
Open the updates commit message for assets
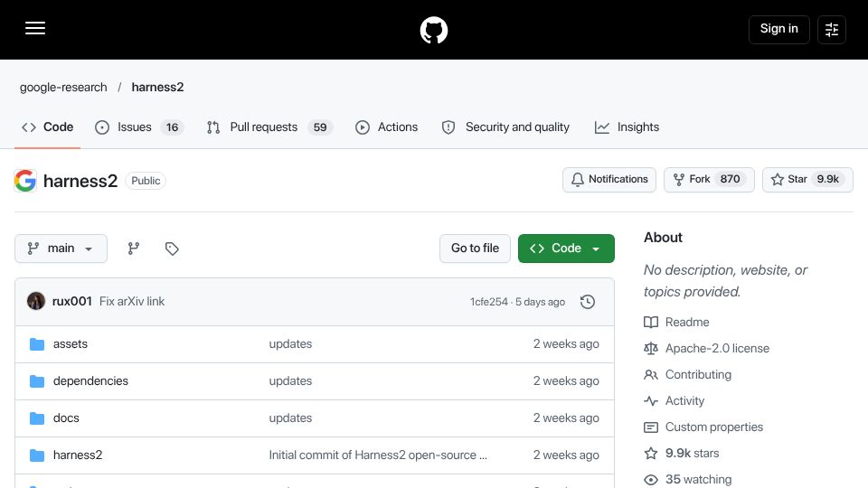290,344
